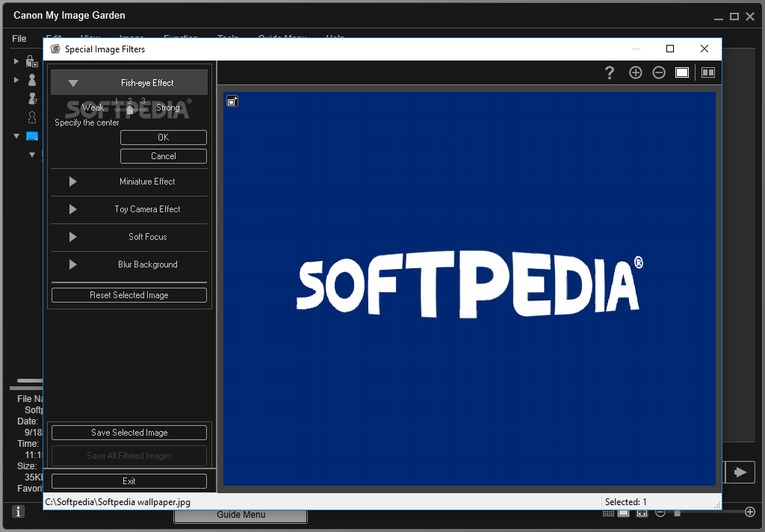This screenshot has width=765, height=532.
Task: Click the full-screen view icon in main window
Action: (x=642, y=513)
